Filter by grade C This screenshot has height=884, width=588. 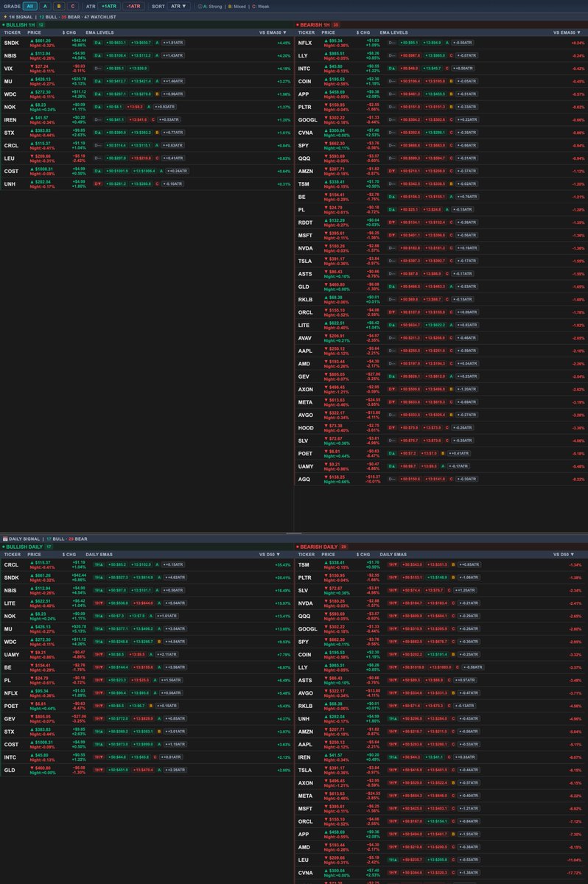point(72,6)
